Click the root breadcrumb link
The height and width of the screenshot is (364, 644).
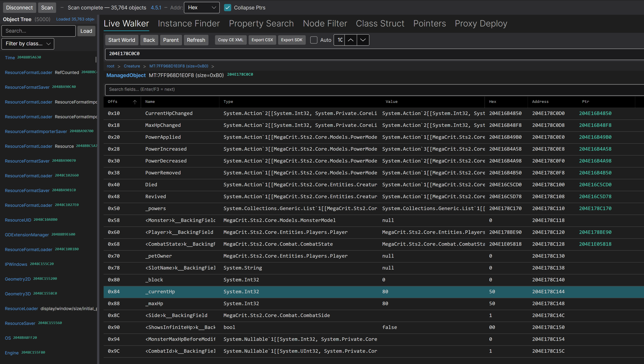[x=111, y=66]
